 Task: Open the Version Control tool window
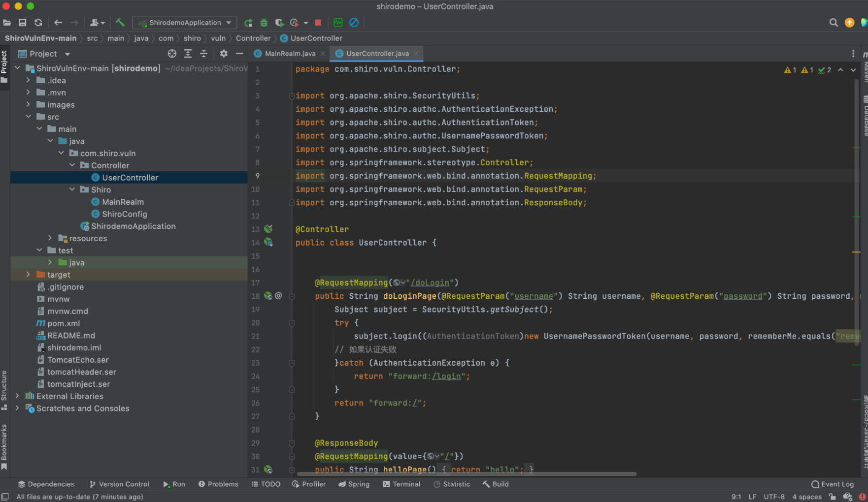tap(119, 484)
